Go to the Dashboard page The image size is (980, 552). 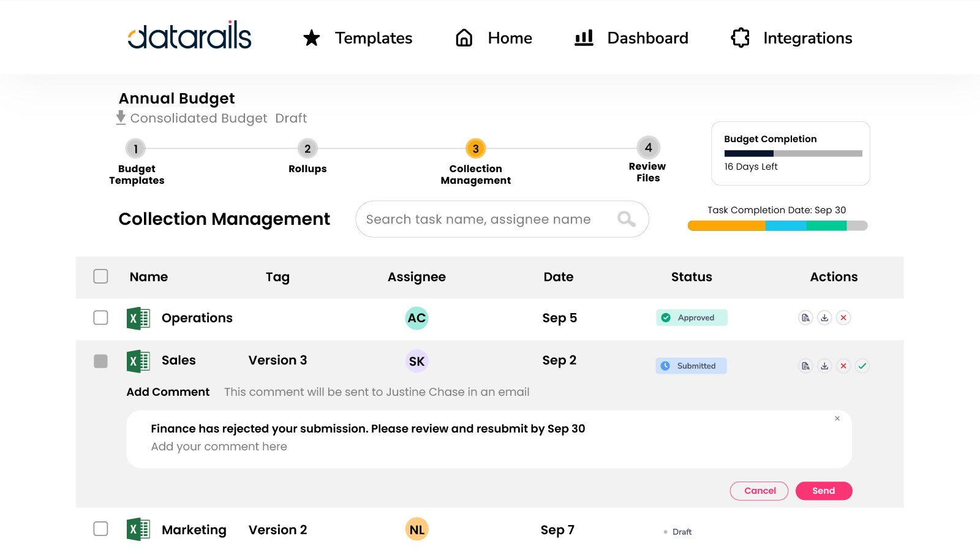[x=631, y=38]
